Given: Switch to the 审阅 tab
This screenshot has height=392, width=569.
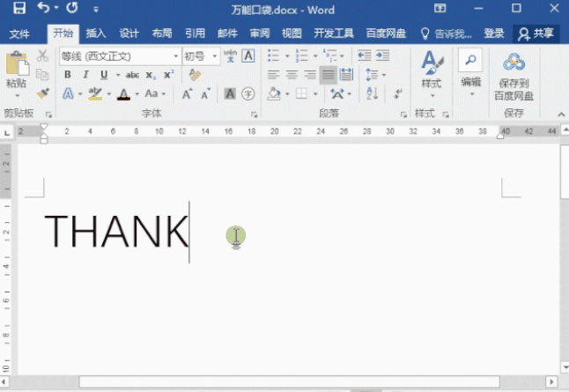Looking at the screenshot, I should tap(260, 33).
